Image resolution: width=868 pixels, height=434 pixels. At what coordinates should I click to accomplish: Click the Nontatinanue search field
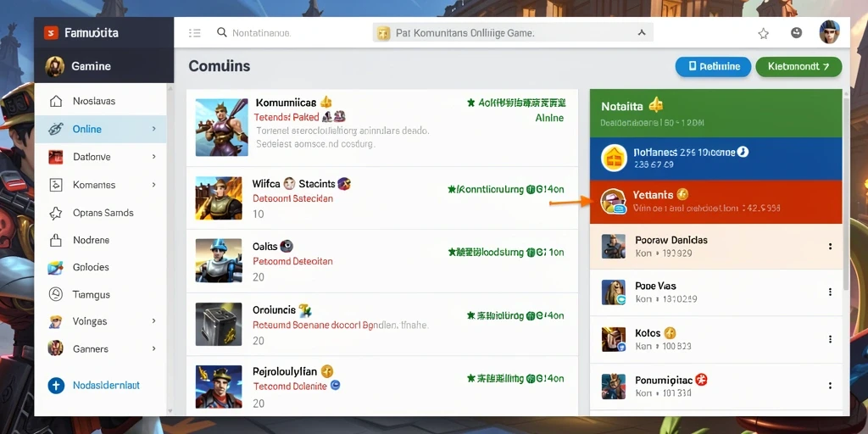(x=261, y=33)
